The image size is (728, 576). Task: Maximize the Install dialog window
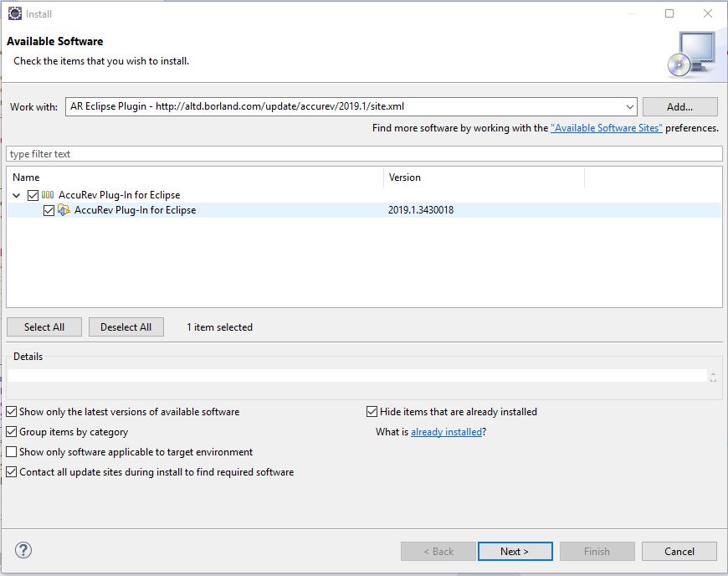(669, 13)
